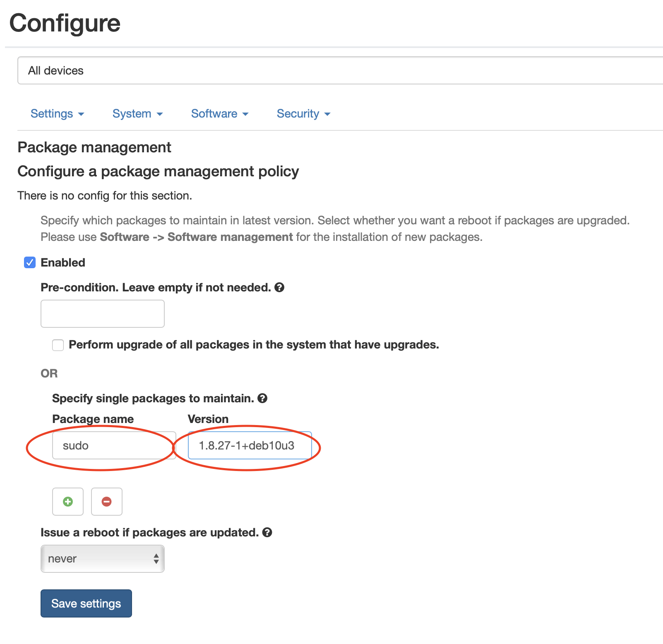Click the caret arrow next to Security
Image resolution: width=663 pixels, height=644 pixels.
(x=327, y=114)
